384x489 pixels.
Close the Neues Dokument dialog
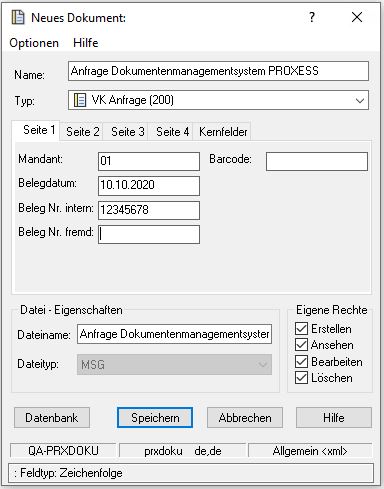point(357,17)
